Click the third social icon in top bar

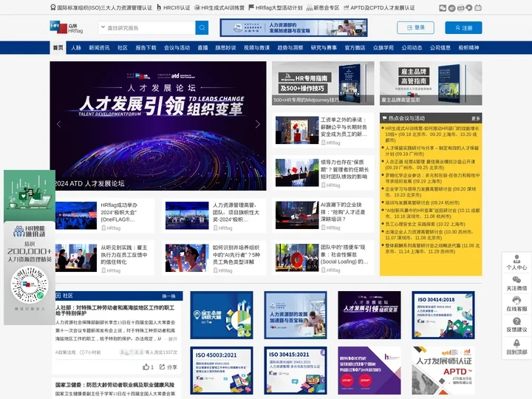(x=460, y=8)
